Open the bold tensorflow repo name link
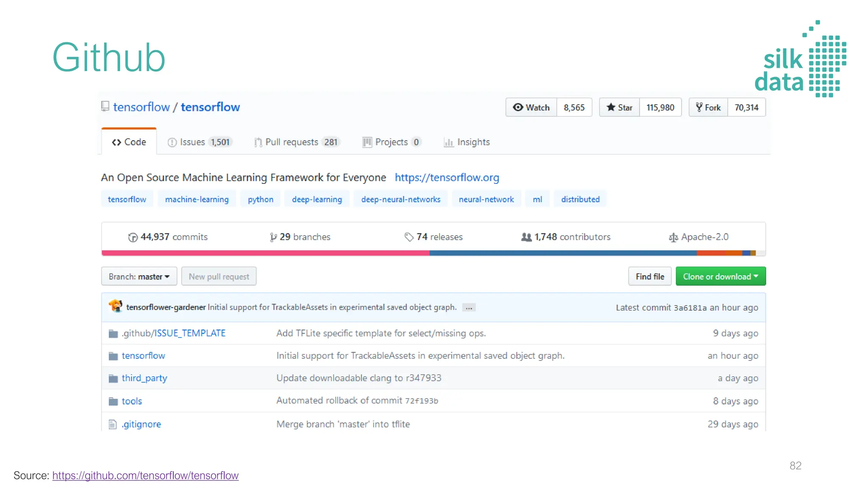The width and height of the screenshot is (868, 488). (210, 107)
